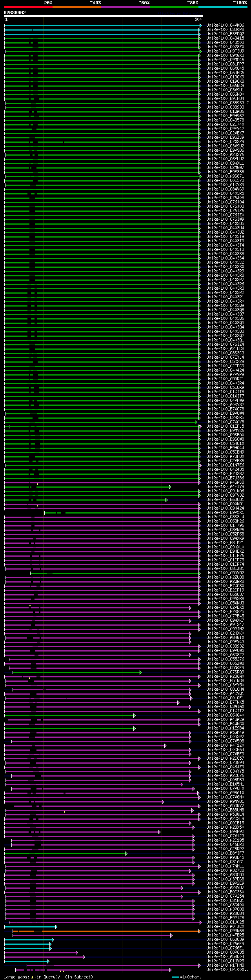This screenshot has height=980, width=251.
Task: Click the purple arrowhead for A9NVU1
Action: tap(163, 802)
